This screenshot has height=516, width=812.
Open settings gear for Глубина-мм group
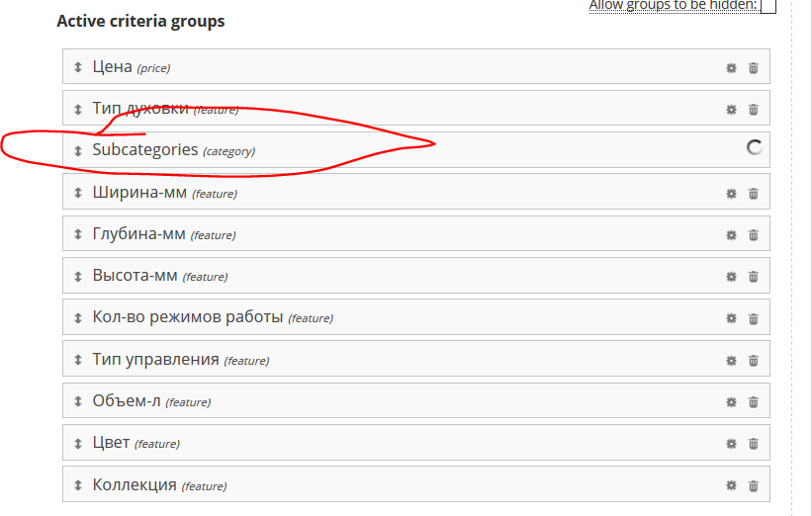point(731,235)
